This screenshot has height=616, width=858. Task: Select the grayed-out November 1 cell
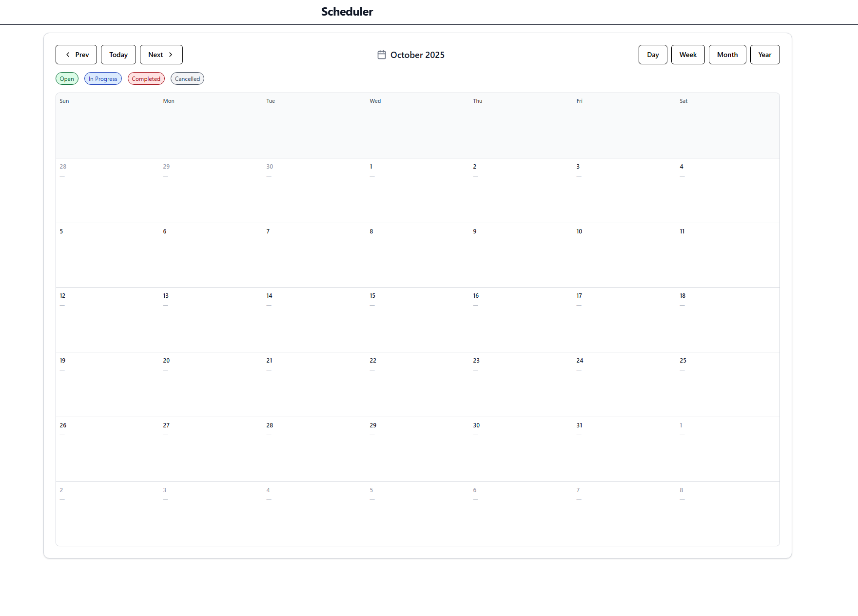tap(726, 448)
